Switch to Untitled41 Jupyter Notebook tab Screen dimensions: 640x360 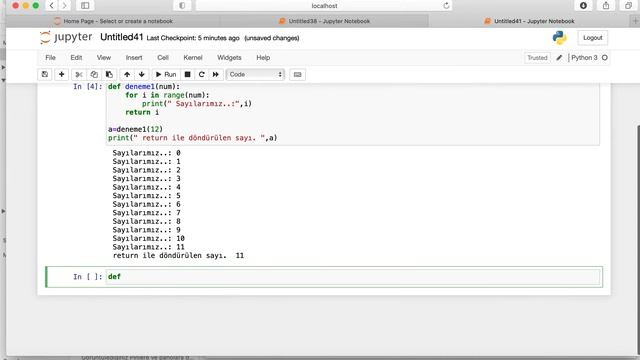pyautogui.click(x=529, y=21)
